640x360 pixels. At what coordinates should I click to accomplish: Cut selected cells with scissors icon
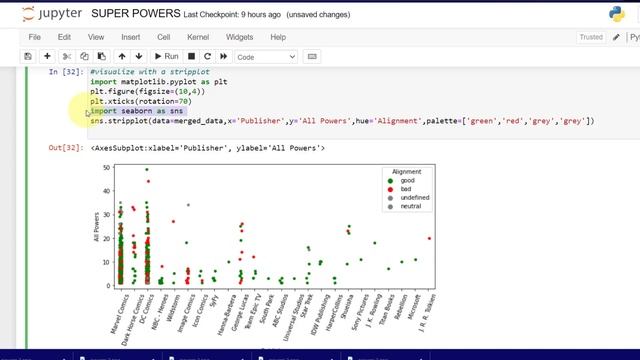click(67, 57)
